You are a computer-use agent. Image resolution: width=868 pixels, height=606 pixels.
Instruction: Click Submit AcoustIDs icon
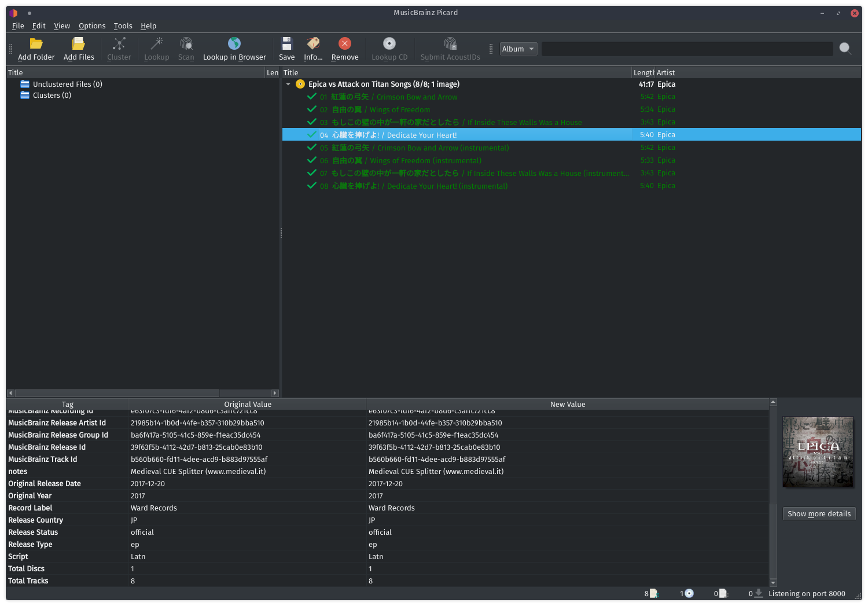coord(450,43)
